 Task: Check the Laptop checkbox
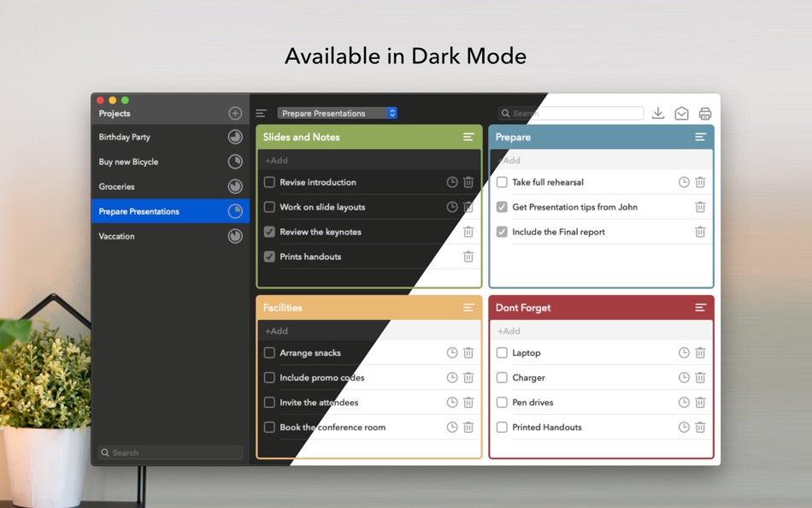click(502, 352)
